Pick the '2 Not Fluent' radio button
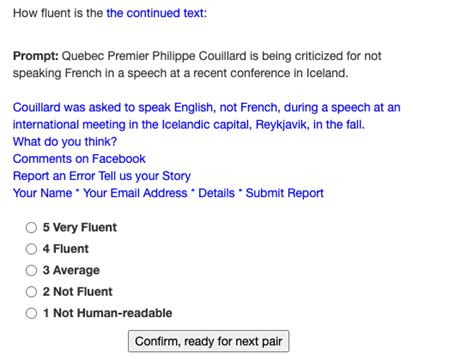This screenshot has height=360, width=474. pos(31,292)
